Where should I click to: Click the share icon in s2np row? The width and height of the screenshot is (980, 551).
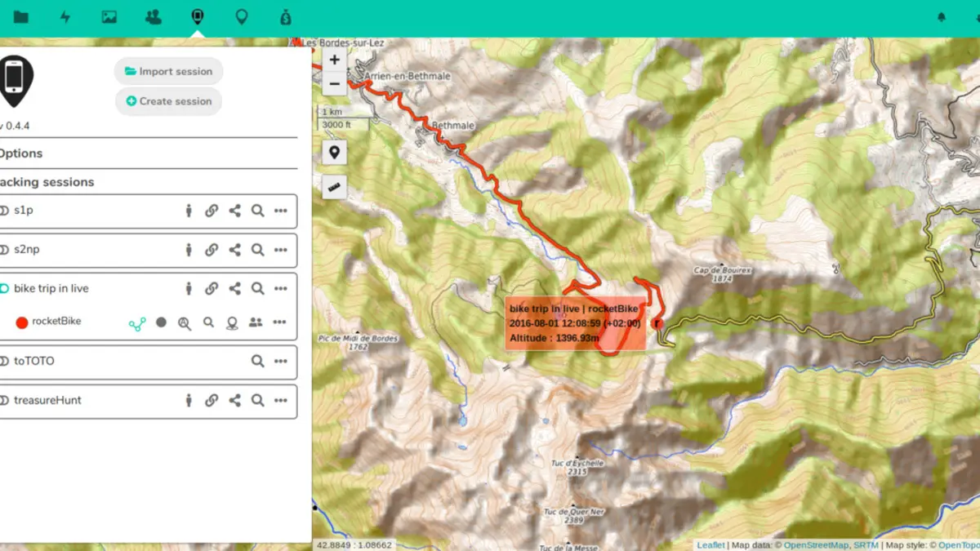pyautogui.click(x=234, y=250)
